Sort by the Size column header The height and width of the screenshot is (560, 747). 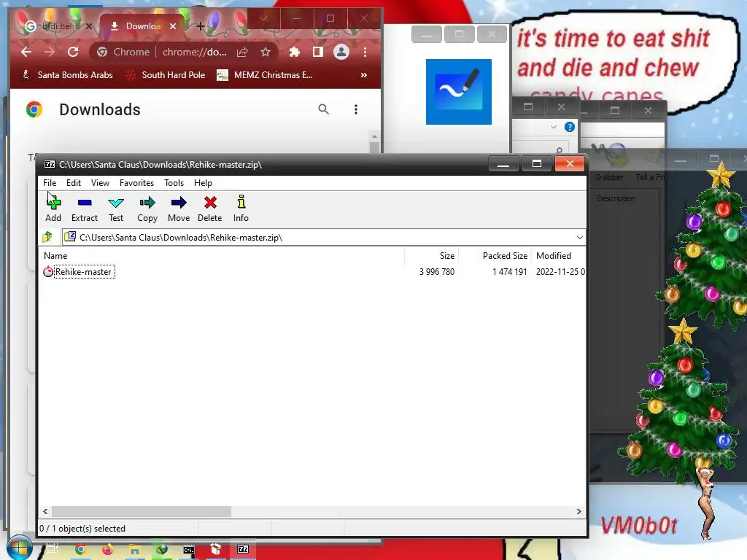pyautogui.click(x=447, y=256)
